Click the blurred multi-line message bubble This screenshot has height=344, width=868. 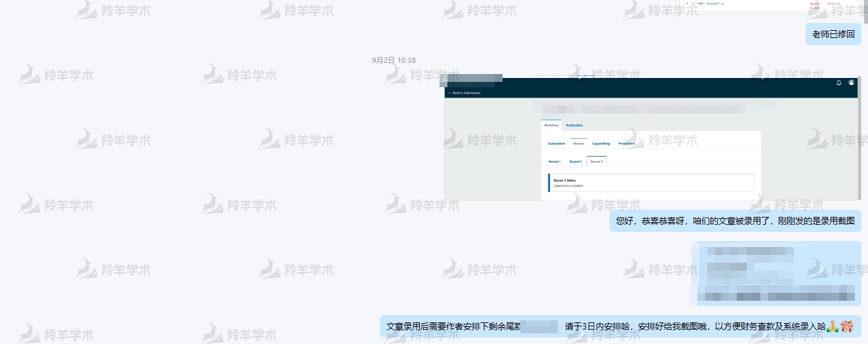pyautogui.click(x=777, y=273)
